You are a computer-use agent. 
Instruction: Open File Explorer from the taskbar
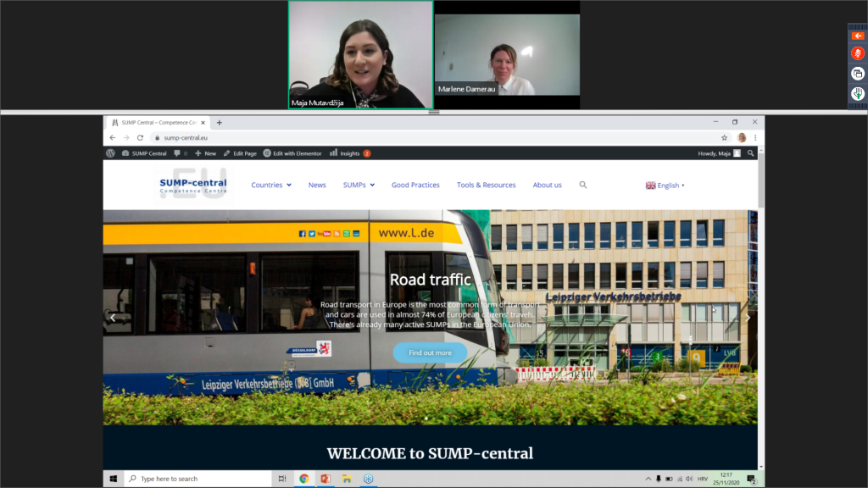point(347,479)
